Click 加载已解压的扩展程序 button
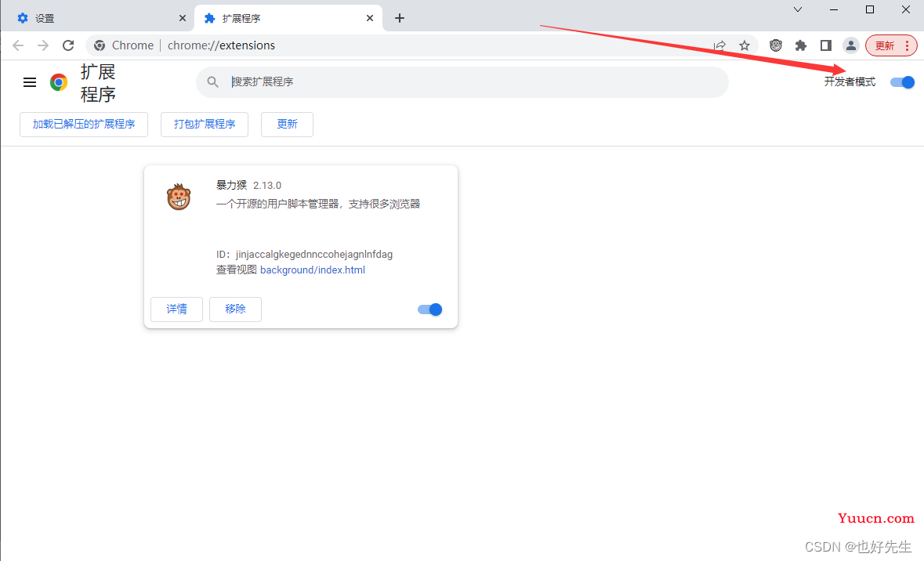The height and width of the screenshot is (561, 924). pyautogui.click(x=84, y=125)
